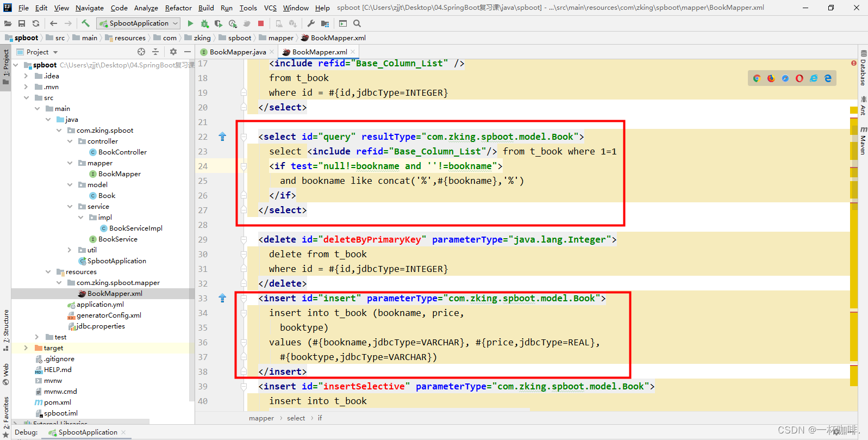
Task: Open the Tools menu
Action: [248, 8]
